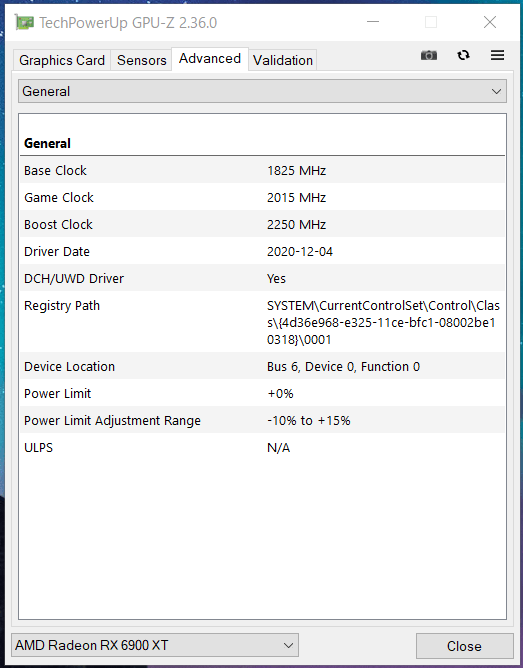Viewport: 523px width, 668px height.
Task: Click the 2015 MHz value
Action: pyautogui.click(x=296, y=197)
